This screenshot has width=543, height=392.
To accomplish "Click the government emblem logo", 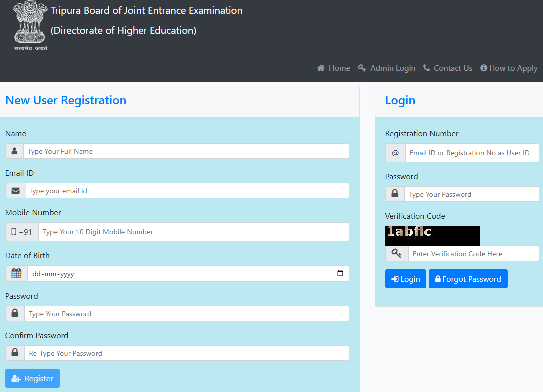I will coord(30,25).
